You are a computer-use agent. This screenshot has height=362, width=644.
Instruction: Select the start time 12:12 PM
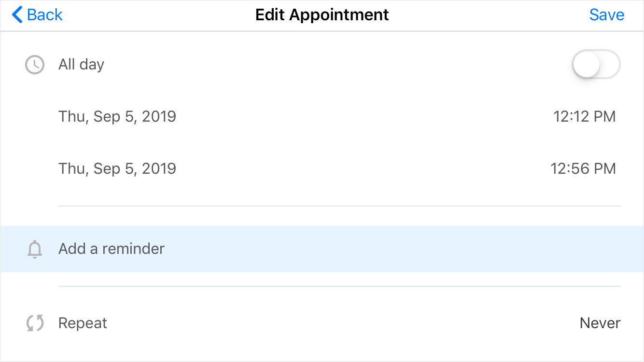coord(584,116)
